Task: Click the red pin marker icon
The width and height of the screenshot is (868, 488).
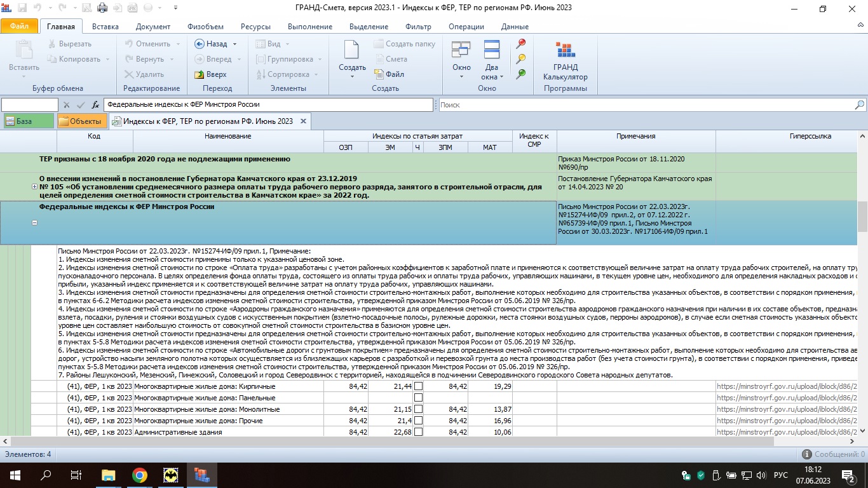Action: [521, 44]
